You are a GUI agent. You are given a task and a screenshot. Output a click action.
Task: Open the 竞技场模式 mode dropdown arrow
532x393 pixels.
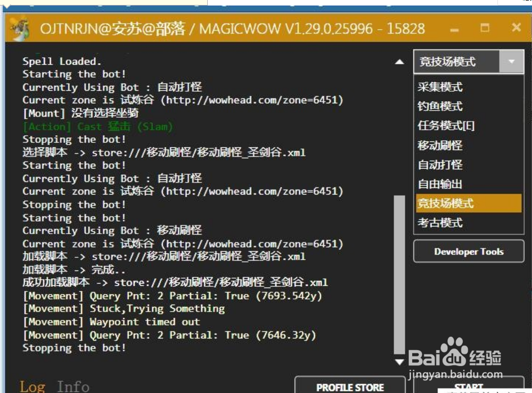coord(511,62)
